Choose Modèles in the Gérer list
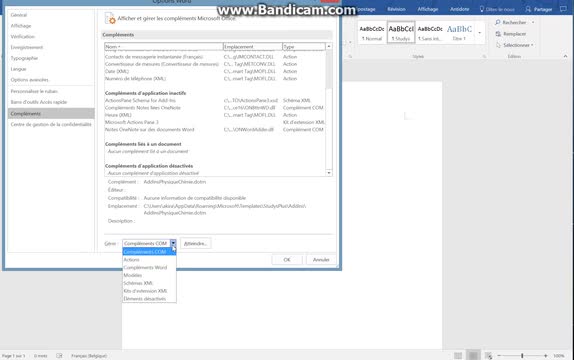 tap(133, 275)
